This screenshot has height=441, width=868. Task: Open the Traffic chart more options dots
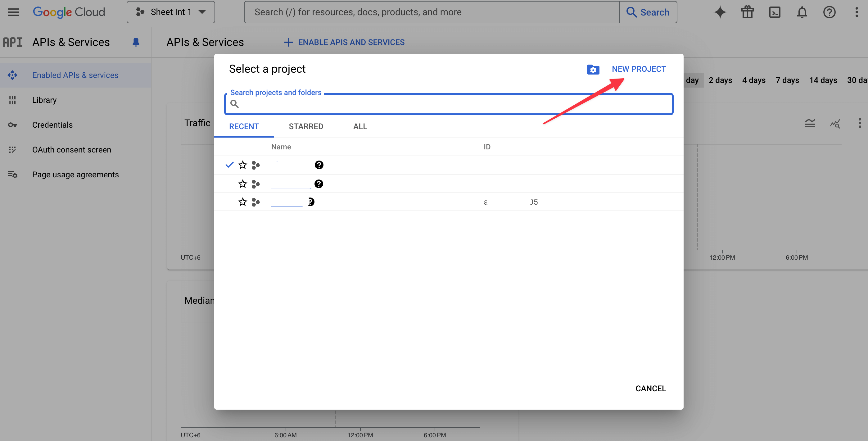(860, 123)
